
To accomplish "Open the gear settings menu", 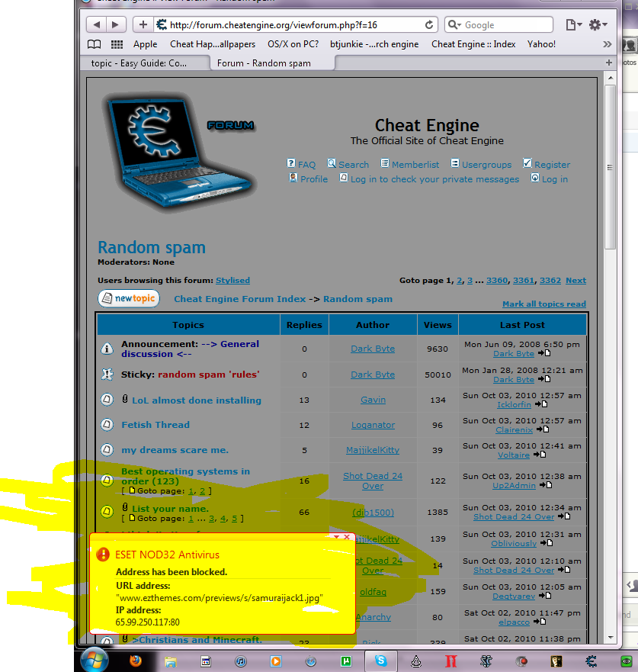I will tap(598, 25).
